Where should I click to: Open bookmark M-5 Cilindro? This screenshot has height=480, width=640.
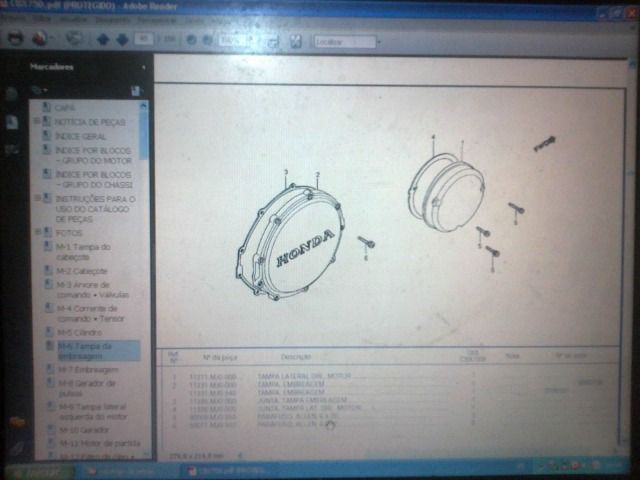tap(79, 332)
